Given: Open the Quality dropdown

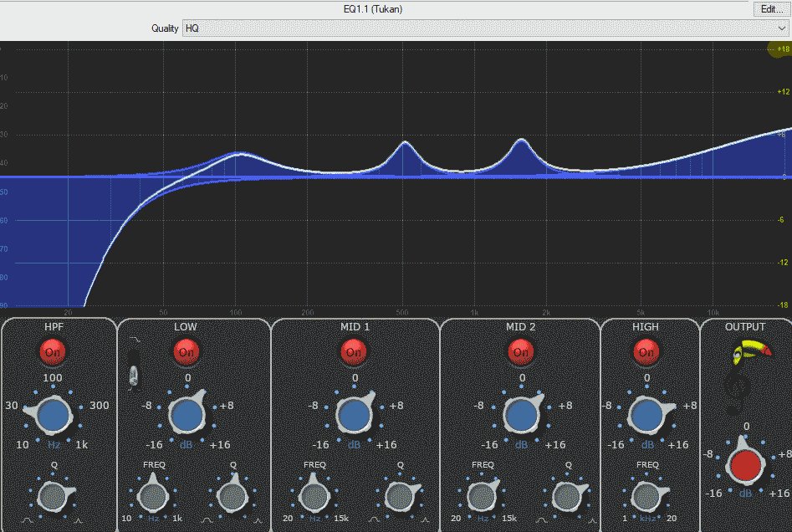Looking at the screenshot, I should coord(485,28).
